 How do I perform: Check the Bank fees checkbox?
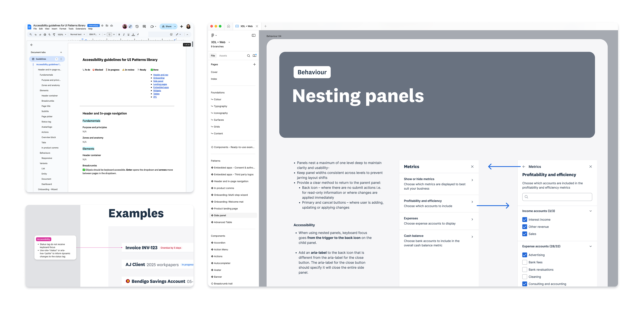(524, 262)
